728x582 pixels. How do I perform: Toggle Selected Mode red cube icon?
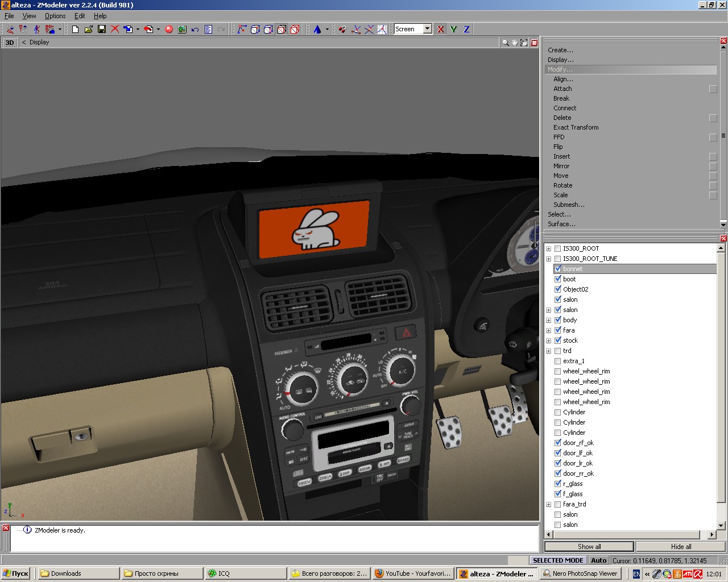(x=295, y=29)
